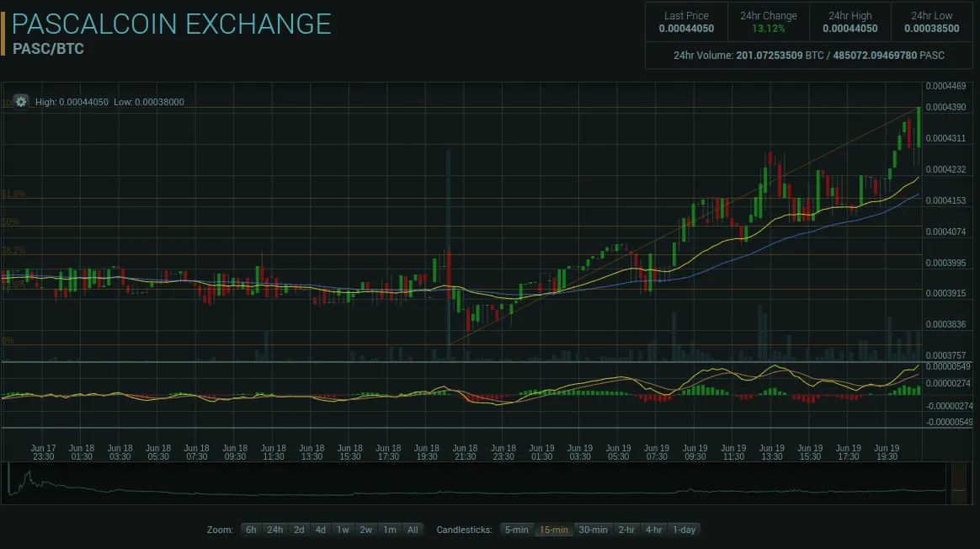980x549 pixels.
Task: Click the chart Low 0.00038000 readout
Action: point(149,102)
